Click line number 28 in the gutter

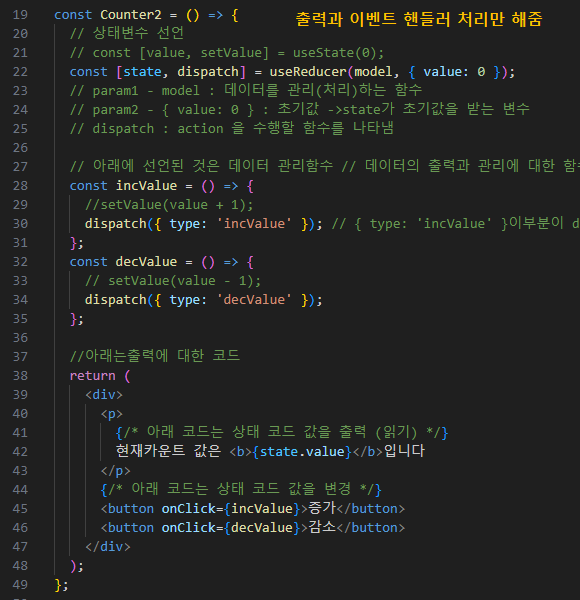coord(20,186)
